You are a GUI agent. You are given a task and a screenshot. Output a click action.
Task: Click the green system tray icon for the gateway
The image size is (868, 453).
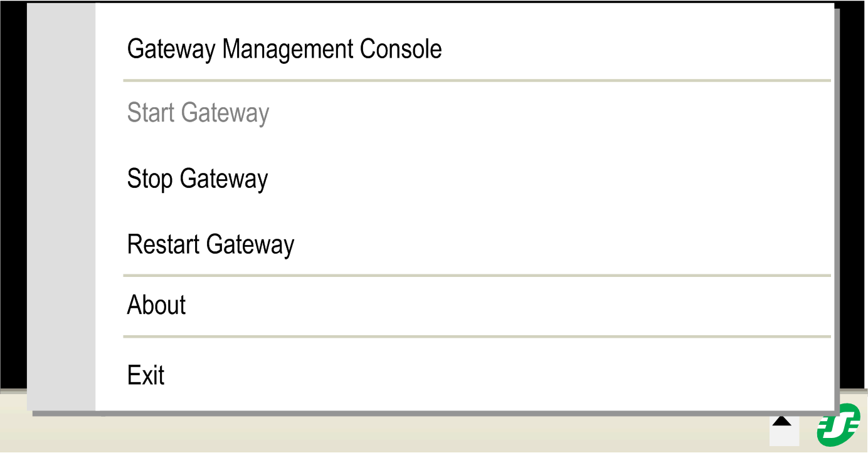(x=838, y=425)
